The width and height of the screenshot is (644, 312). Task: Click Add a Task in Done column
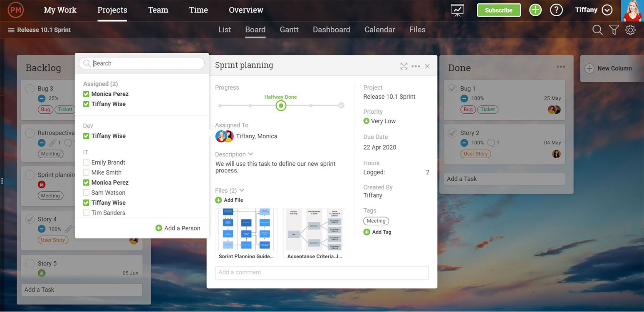[x=504, y=179]
